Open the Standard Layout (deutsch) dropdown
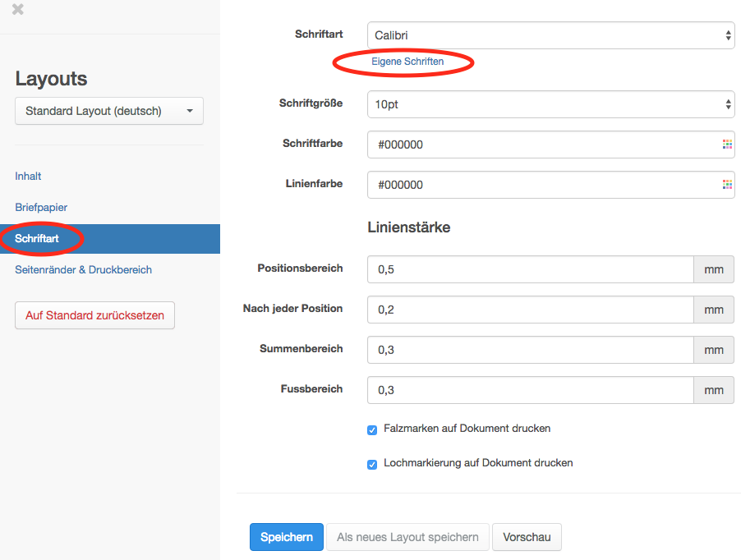Image resolution: width=741 pixels, height=560 pixels. click(x=109, y=111)
